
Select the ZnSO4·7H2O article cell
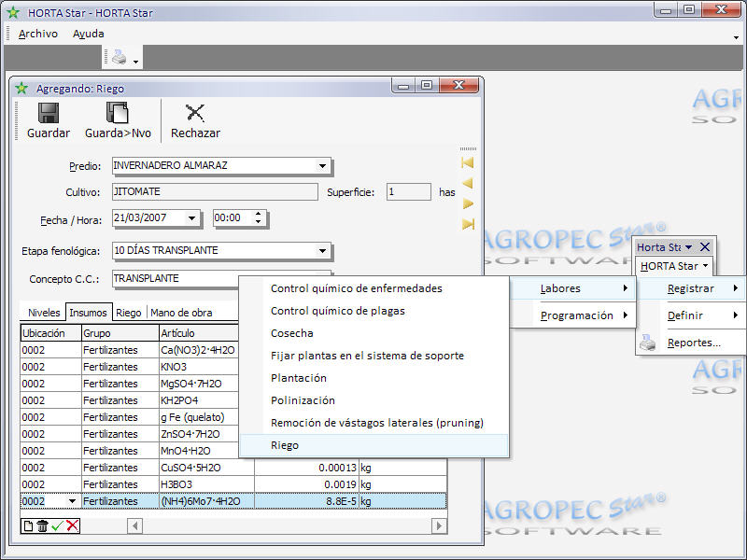(199, 434)
